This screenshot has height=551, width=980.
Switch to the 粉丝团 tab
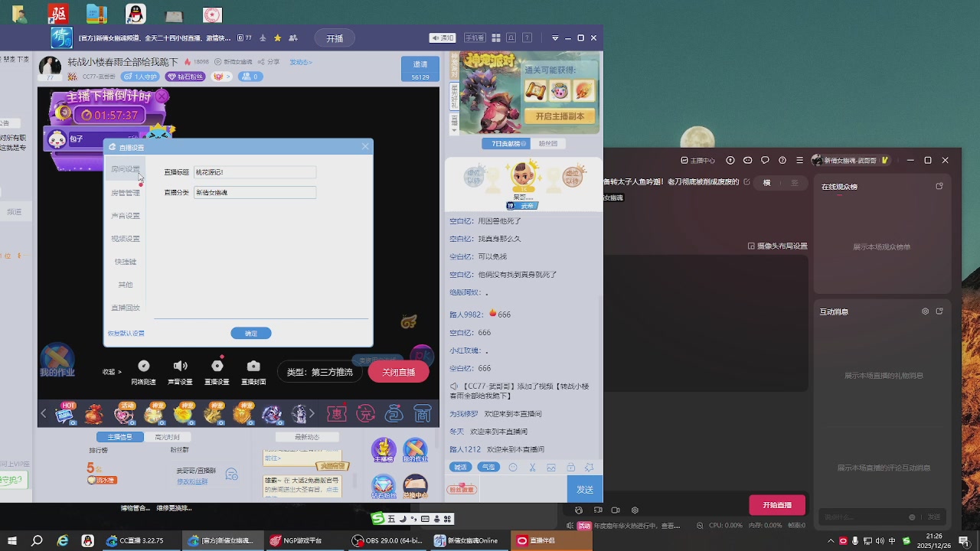pyautogui.click(x=547, y=144)
